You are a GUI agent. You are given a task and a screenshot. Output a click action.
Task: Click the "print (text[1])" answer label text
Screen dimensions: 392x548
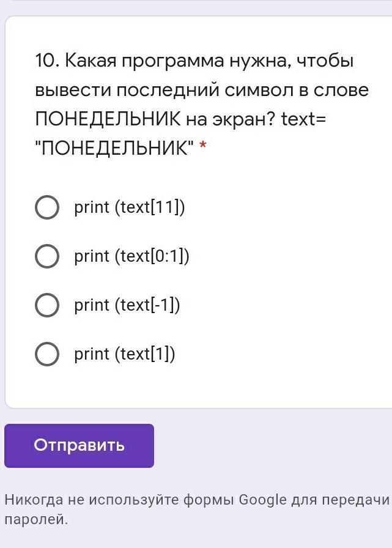click(124, 354)
